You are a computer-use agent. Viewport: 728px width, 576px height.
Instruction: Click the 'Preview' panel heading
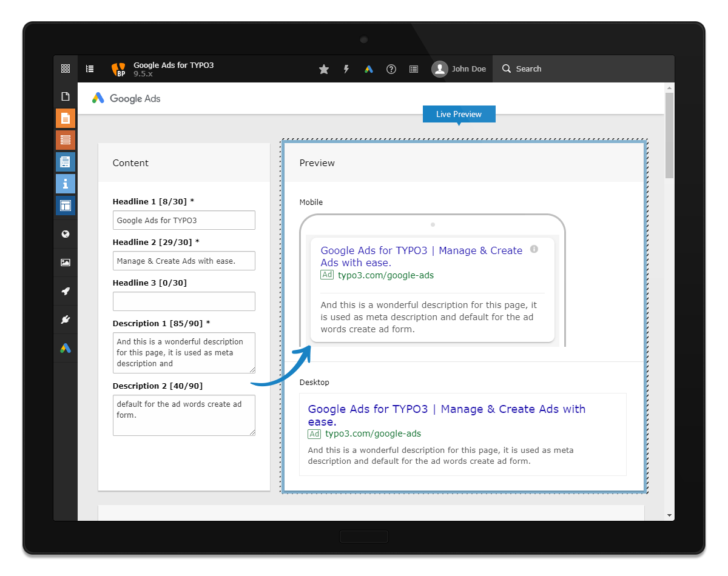[x=317, y=162]
